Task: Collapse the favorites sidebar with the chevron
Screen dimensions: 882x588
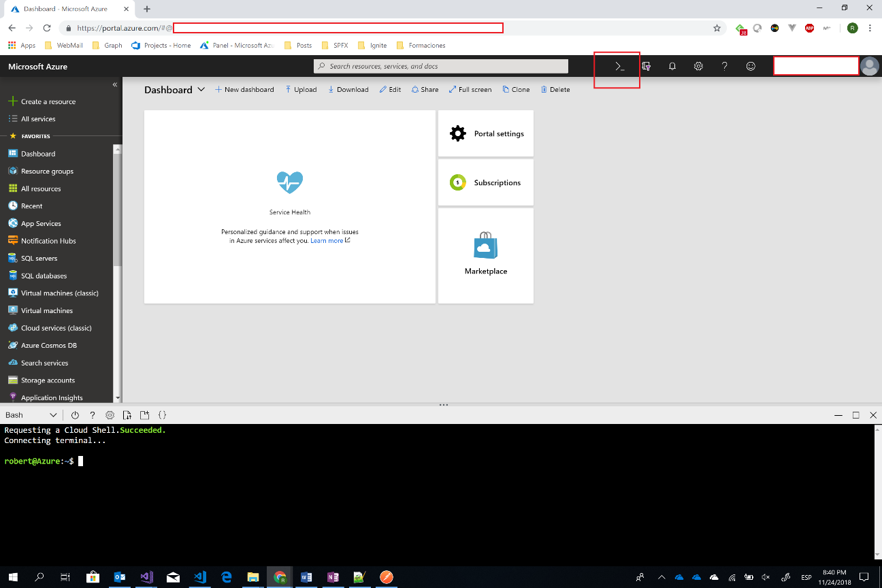Action: tap(115, 85)
